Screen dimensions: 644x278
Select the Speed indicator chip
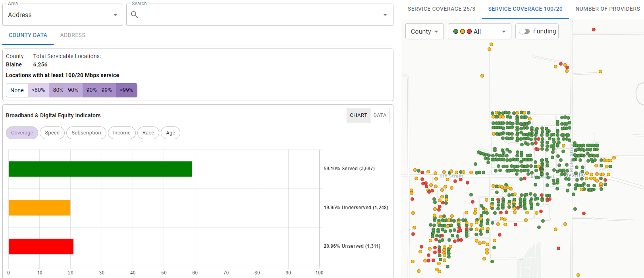52,133
